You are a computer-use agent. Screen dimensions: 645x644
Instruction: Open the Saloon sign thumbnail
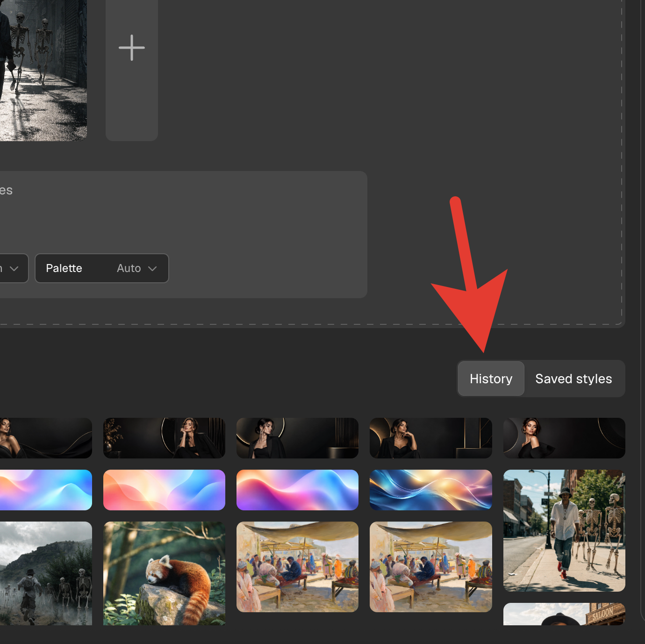tap(564, 614)
